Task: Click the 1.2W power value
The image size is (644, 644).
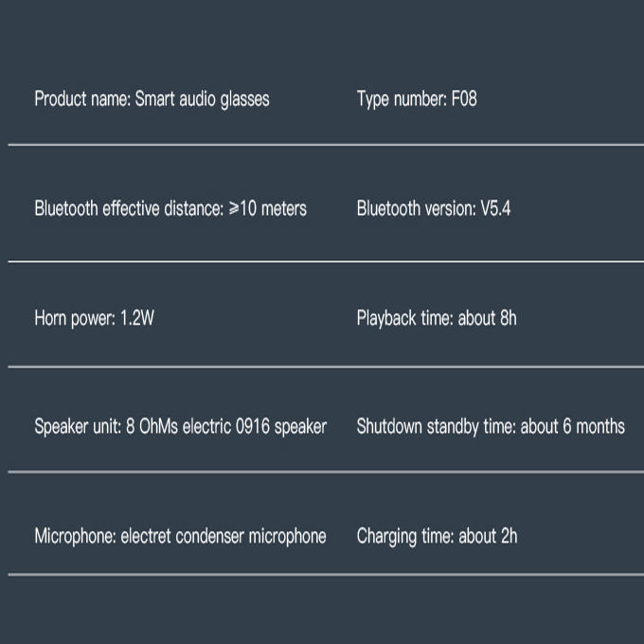Action: 137,318
